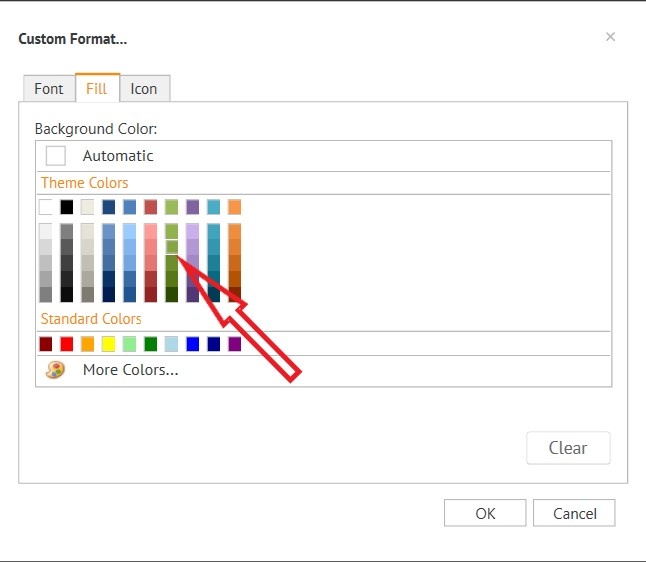
Task: Pick the dark green standard color
Action: coord(151,344)
